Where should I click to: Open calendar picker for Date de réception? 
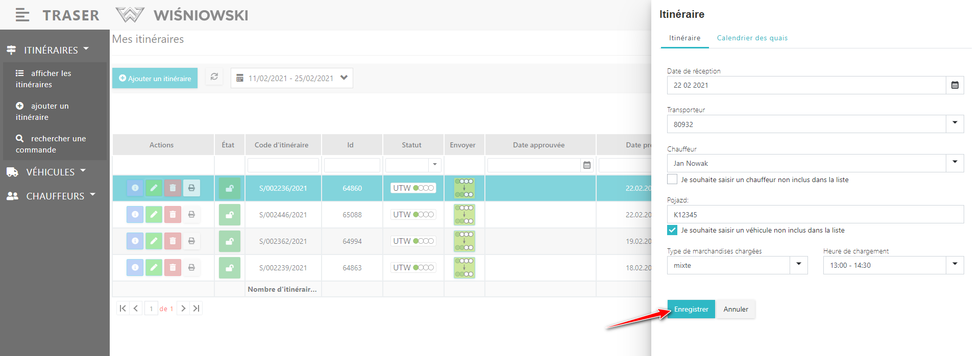click(954, 85)
